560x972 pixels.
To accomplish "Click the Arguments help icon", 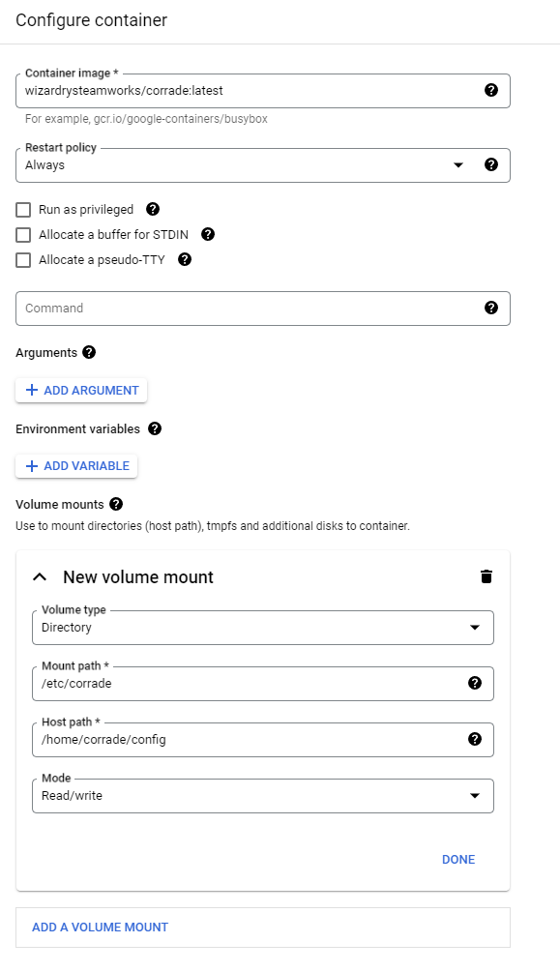I will tap(89, 352).
